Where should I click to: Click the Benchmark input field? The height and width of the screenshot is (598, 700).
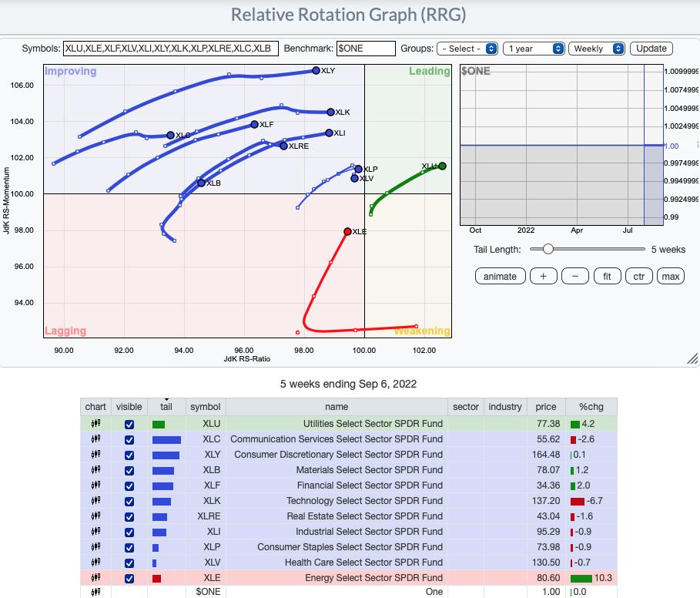coord(366,49)
